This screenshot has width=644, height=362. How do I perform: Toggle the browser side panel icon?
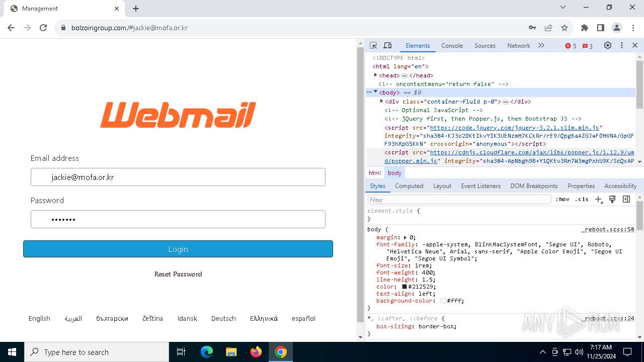[x=601, y=28]
